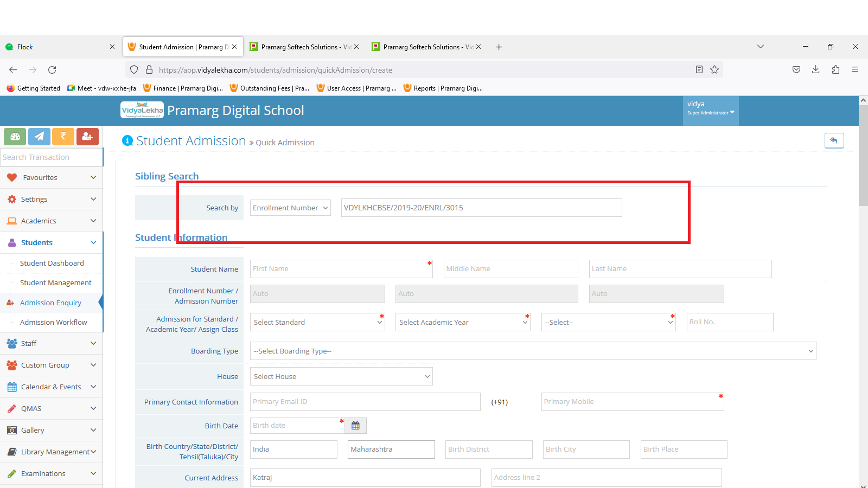Open the Meet - vdw-xxhe-jfa bookmark
868x488 pixels.
point(101,88)
